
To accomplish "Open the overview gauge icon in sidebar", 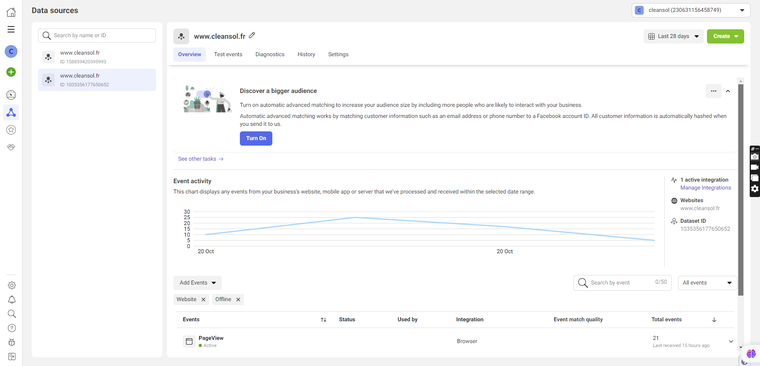I will [11, 95].
